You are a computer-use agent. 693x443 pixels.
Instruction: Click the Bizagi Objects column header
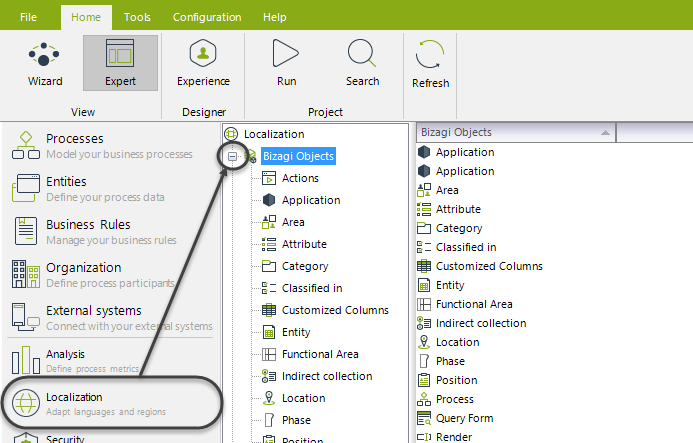click(x=515, y=133)
